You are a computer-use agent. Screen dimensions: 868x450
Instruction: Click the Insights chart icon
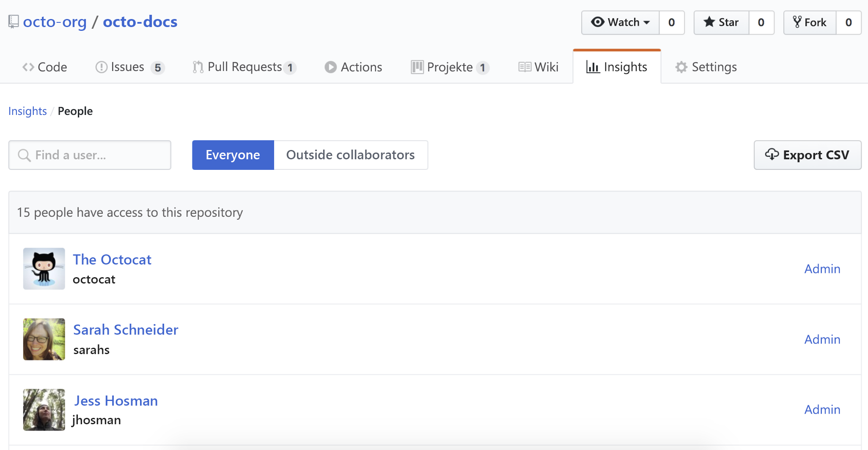coord(593,67)
